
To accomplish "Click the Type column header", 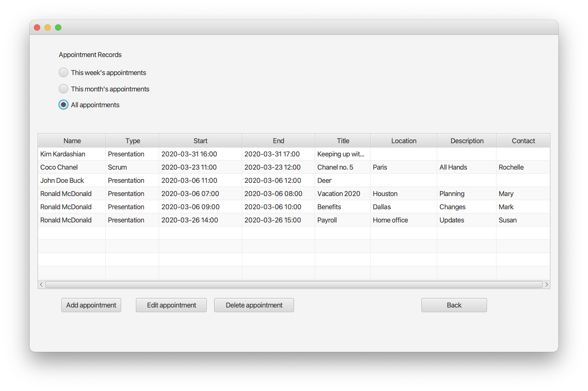I will 132,141.
